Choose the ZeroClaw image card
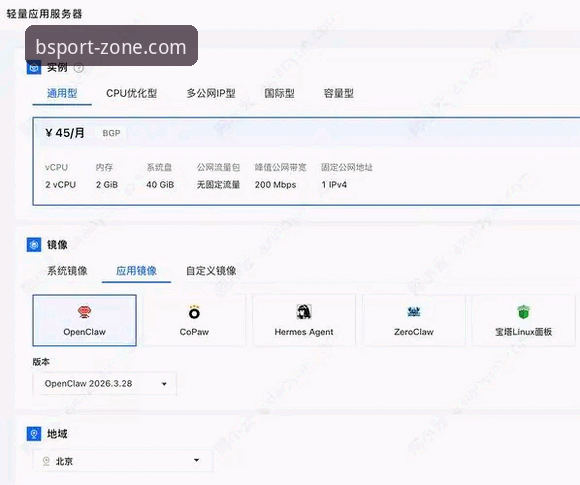 [x=414, y=320]
